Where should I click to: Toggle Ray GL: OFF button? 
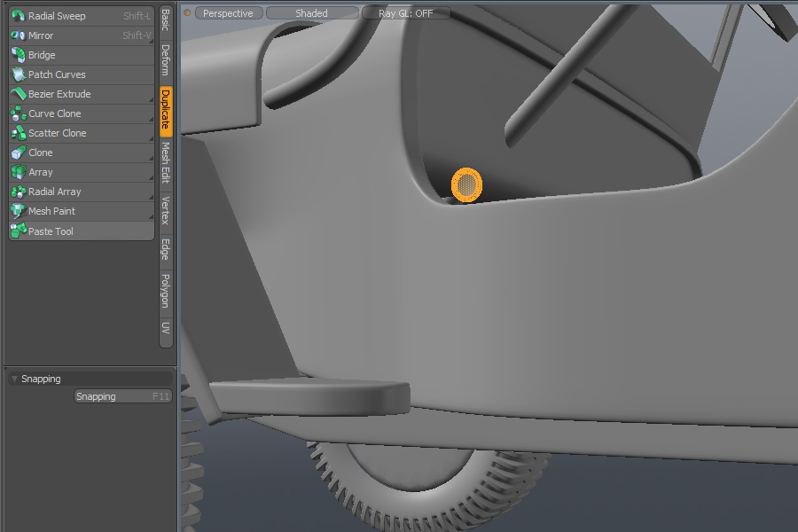[405, 12]
